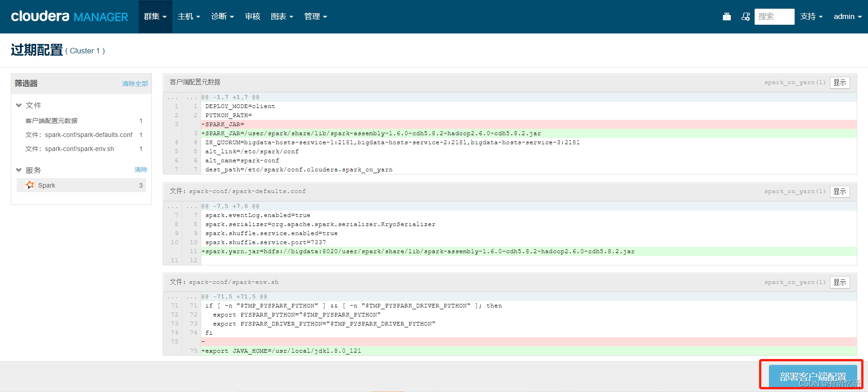Image resolution: width=868 pixels, height=392 pixels.
Task: Click 部署客户端配置 deploy button
Action: [813, 376]
